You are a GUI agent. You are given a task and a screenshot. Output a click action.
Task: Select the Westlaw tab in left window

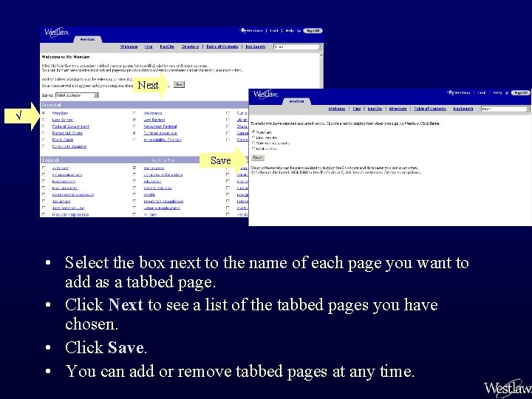[x=87, y=39]
